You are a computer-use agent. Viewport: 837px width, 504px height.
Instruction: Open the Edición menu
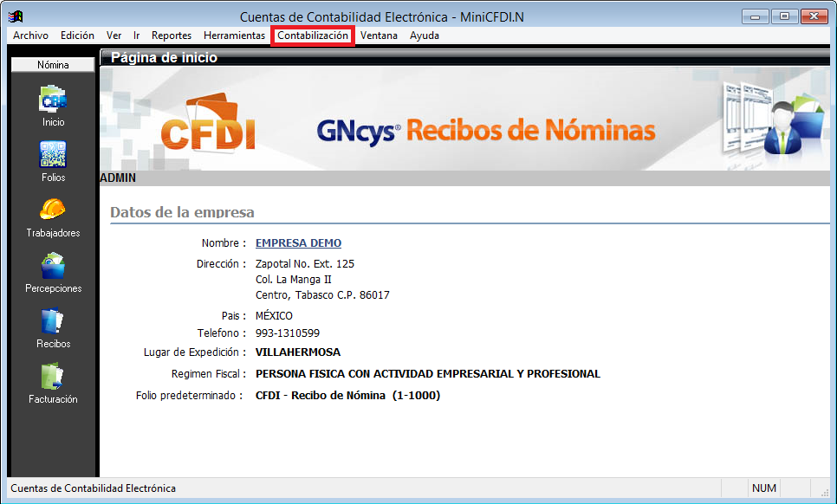tap(77, 36)
